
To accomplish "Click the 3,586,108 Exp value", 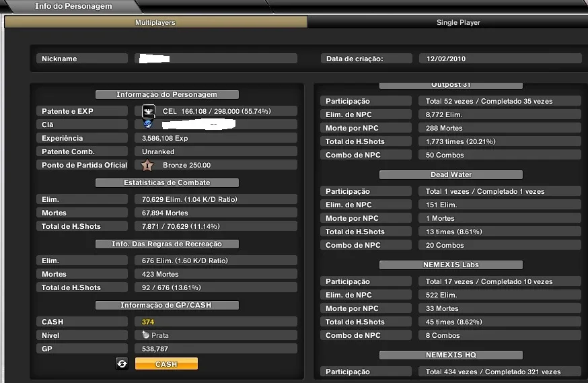I will (165, 139).
